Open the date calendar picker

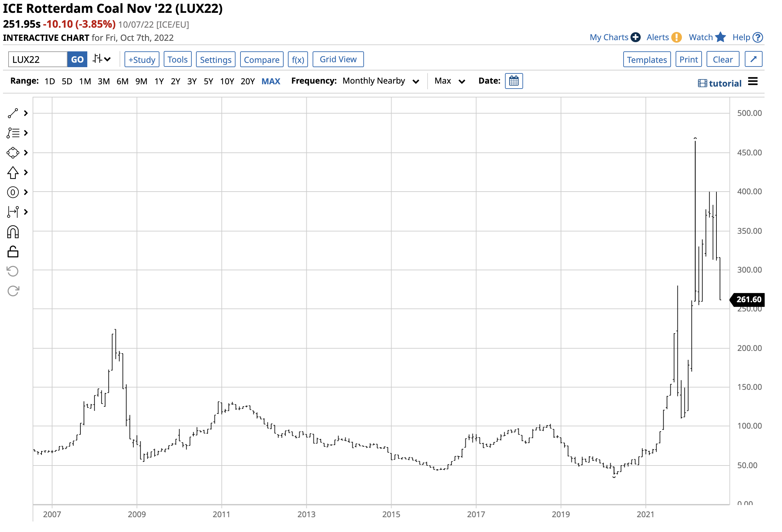[515, 81]
